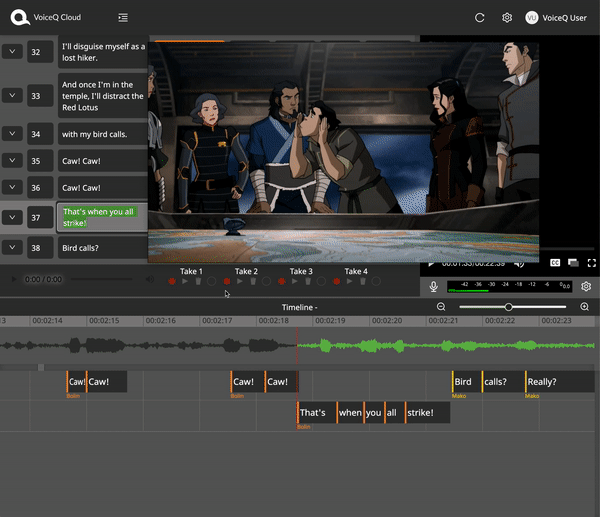Select Take 3 radio circle
This screenshot has width=600, height=517.
(321, 281)
